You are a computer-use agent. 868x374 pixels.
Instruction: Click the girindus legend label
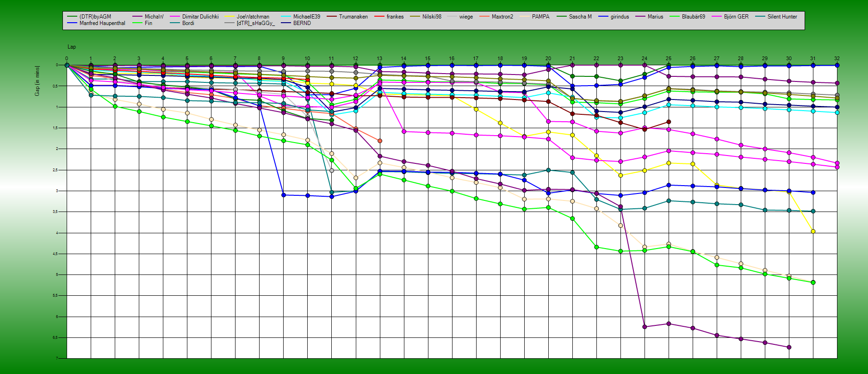pyautogui.click(x=620, y=17)
